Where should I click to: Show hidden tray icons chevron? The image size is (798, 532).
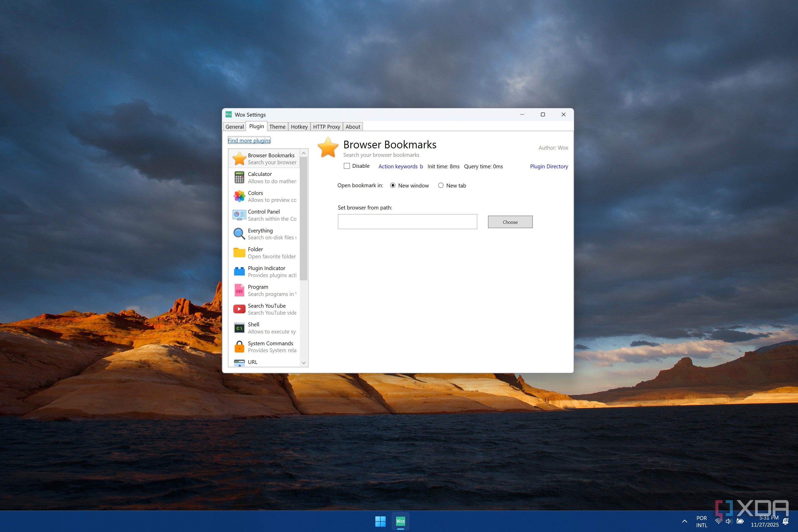(x=685, y=521)
